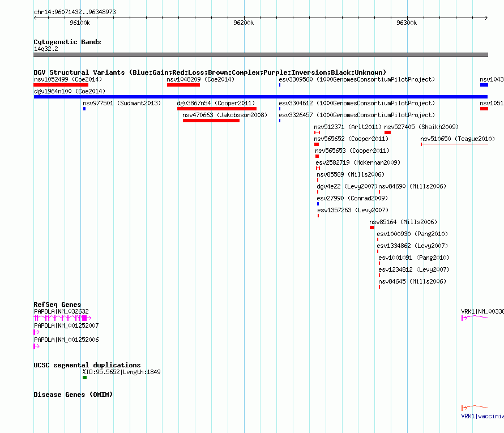Open the PAPOLA|NM_001252007 gene label
The width and height of the screenshot is (504, 433).
(x=66, y=325)
